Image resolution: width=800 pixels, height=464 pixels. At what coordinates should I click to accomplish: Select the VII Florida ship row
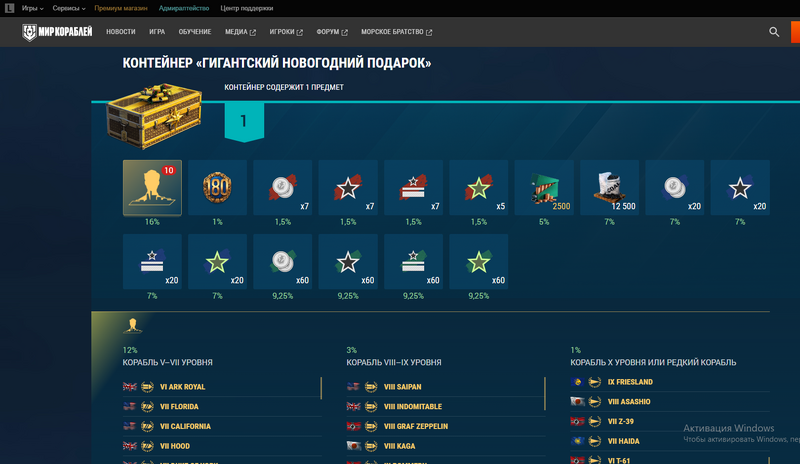[x=221, y=407]
